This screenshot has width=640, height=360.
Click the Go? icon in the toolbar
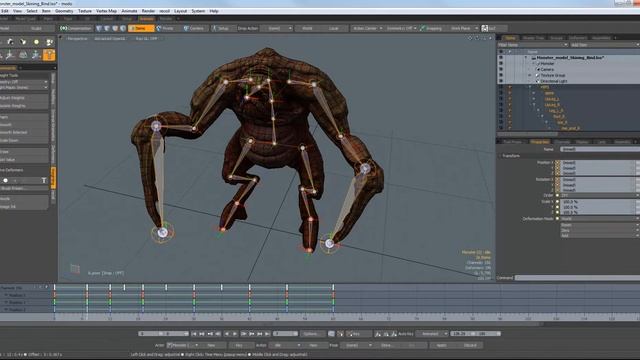tap(484, 28)
